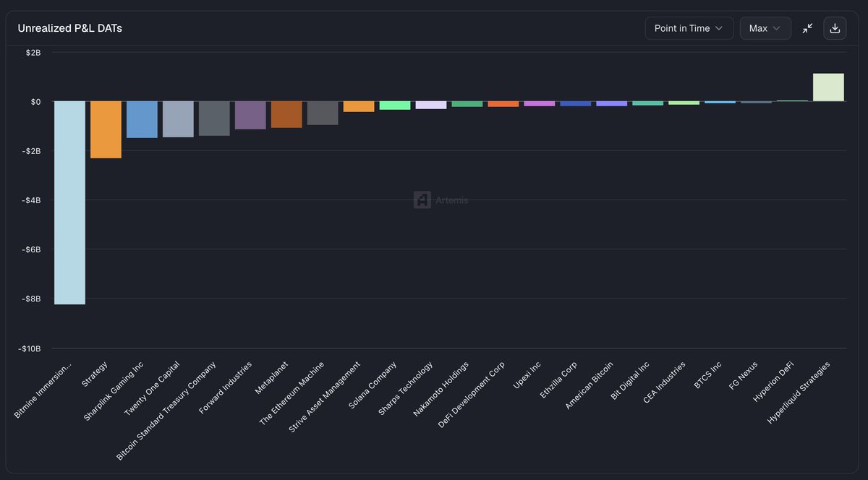
Task: Select the Twenty One Capital bar
Action: pos(178,119)
